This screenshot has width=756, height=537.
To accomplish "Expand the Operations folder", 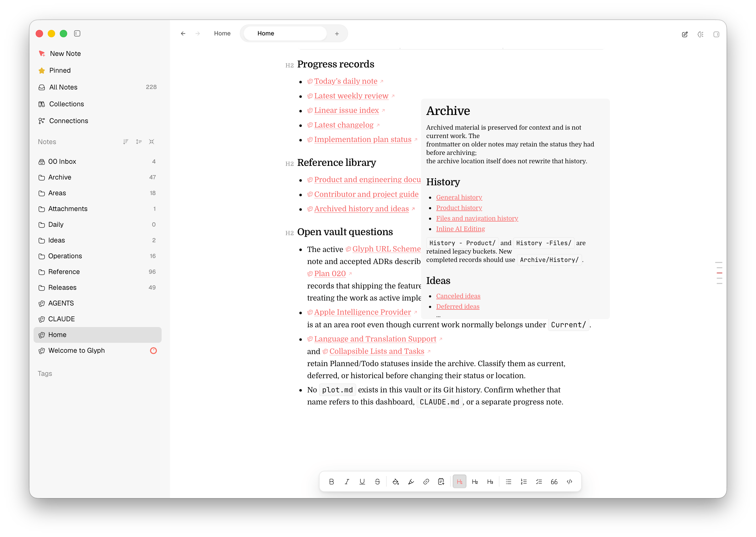I will (98, 256).
